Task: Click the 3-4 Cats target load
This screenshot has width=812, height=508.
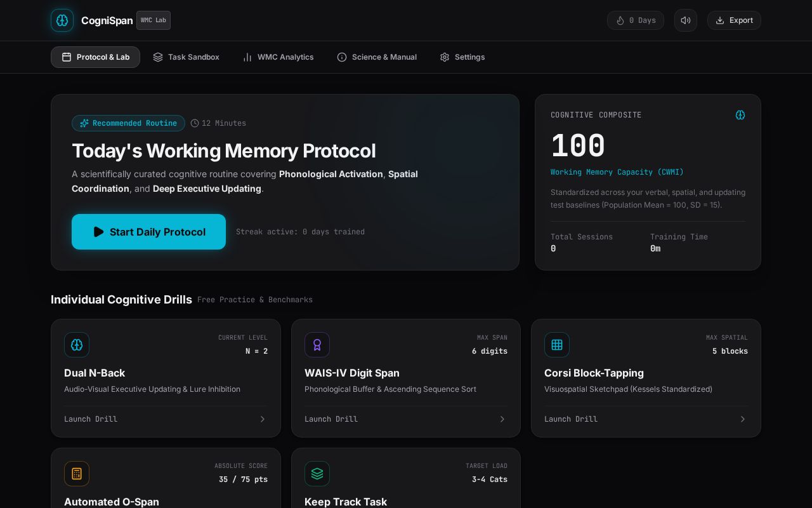Action: pyautogui.click(x=490, y=479)
